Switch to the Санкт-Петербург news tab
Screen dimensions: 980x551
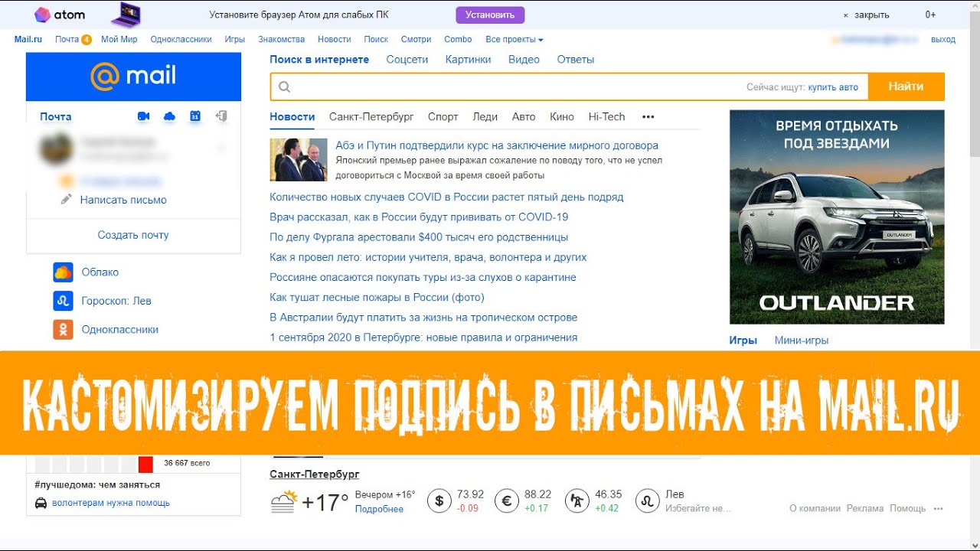[371, 117]
